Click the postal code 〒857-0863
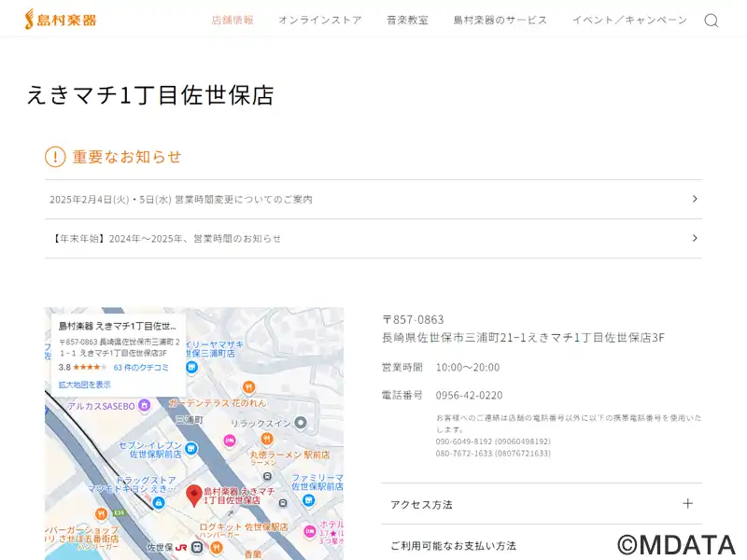The width and height of the screenshot is (747, 560). point(413,319)
